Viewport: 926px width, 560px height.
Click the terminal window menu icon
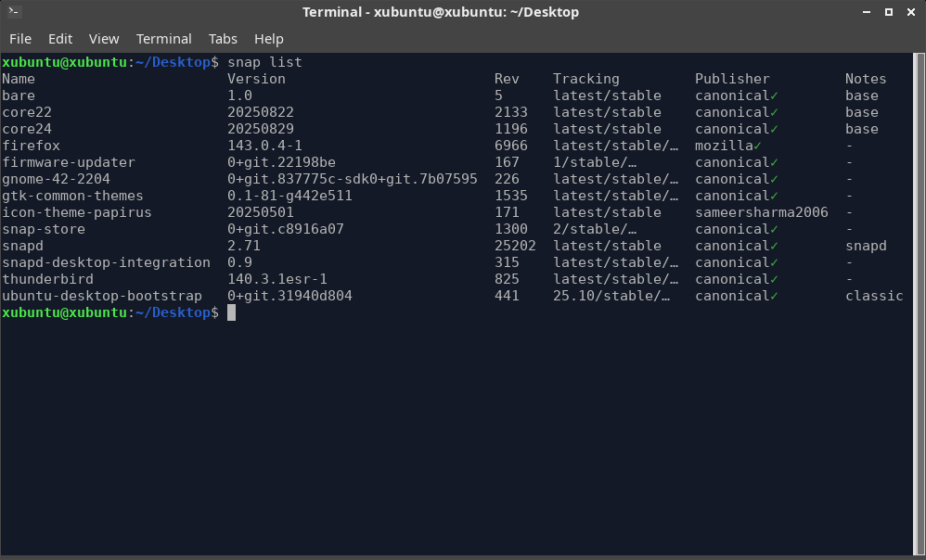pos(14,12)
